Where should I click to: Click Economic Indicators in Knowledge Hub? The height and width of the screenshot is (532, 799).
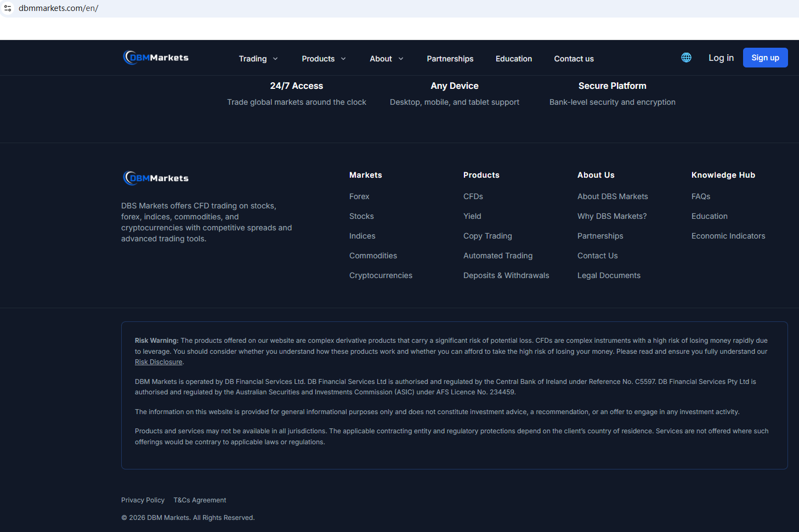[728, 236]
